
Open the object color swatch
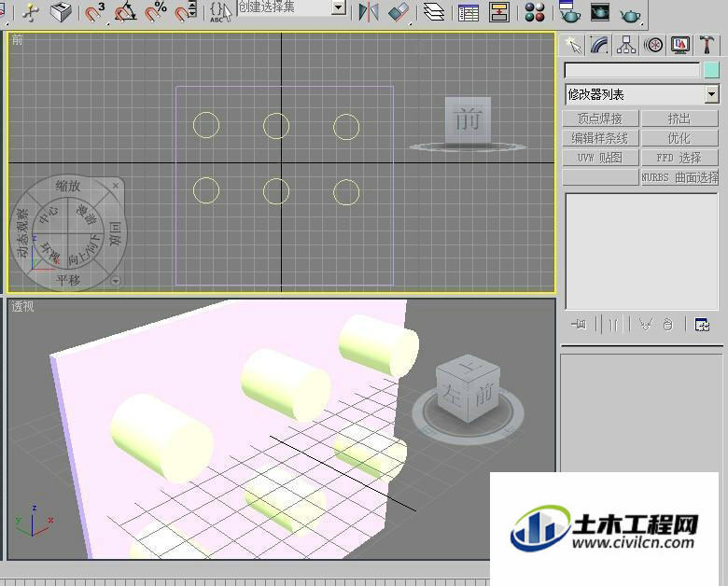click(711, 71)
